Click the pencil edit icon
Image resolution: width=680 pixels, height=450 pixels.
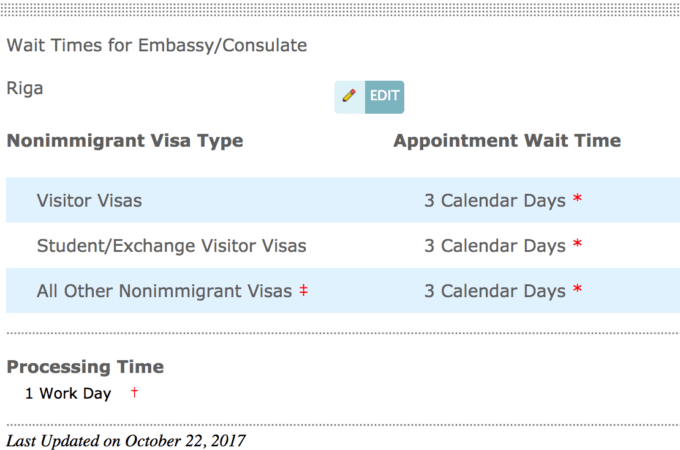coord(349,96)
